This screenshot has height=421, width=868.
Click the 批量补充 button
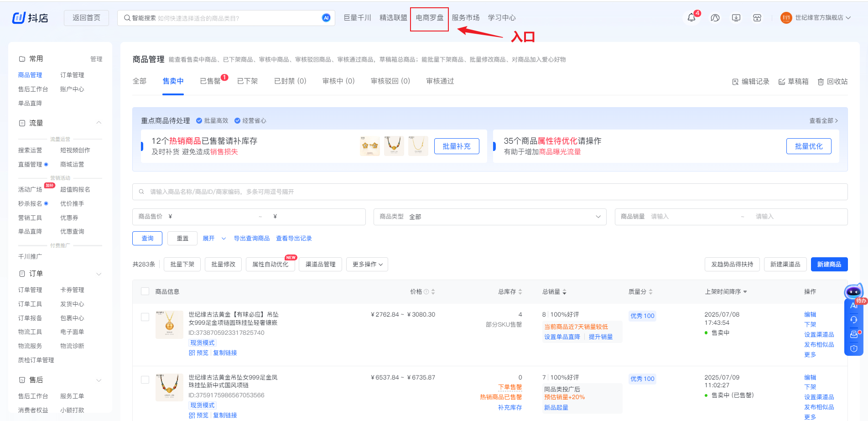click(x=456, y=146)
